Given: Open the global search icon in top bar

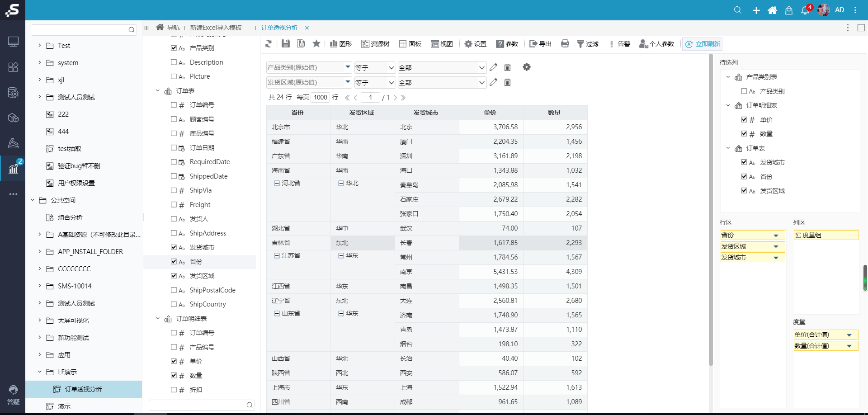Looking at the screenshot, I should tap(737, 10).
